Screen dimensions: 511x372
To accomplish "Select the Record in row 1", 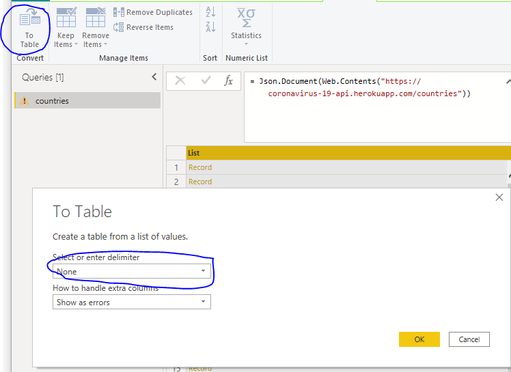I will tap(200, 167).
